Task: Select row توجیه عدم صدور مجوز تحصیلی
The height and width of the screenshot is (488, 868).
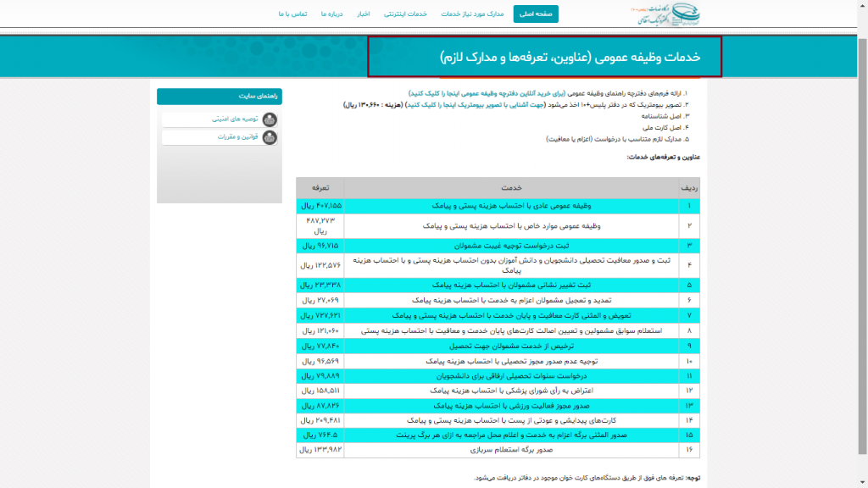Action: pyautogui.click(x=498, y=361)
